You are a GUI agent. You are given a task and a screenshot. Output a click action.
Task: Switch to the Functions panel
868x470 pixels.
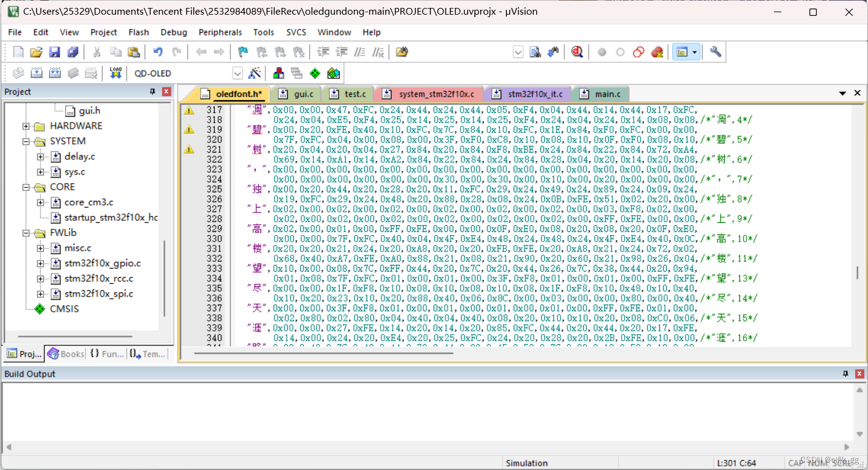click(x=106, y=353)
